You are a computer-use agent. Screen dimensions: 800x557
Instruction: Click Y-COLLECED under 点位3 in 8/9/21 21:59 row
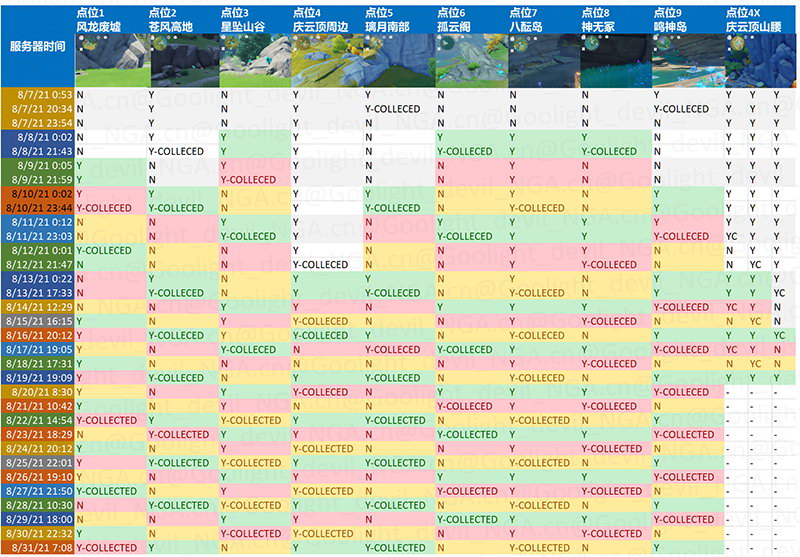[248, 180]
